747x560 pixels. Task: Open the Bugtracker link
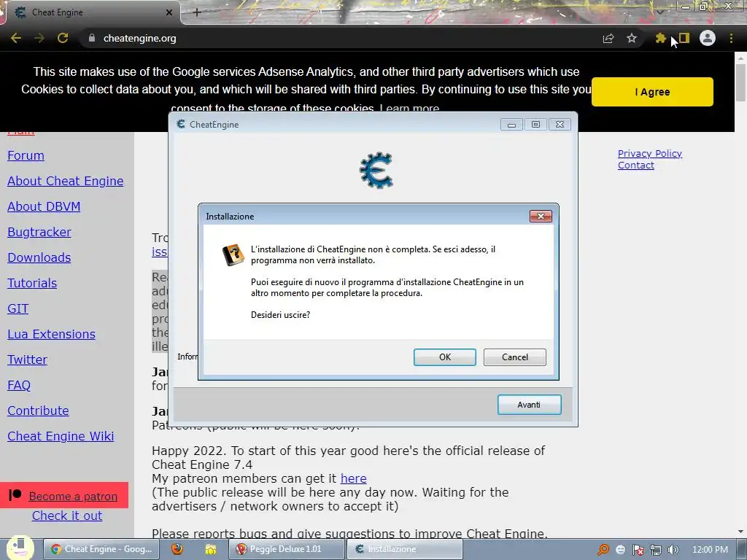[39, 233]
